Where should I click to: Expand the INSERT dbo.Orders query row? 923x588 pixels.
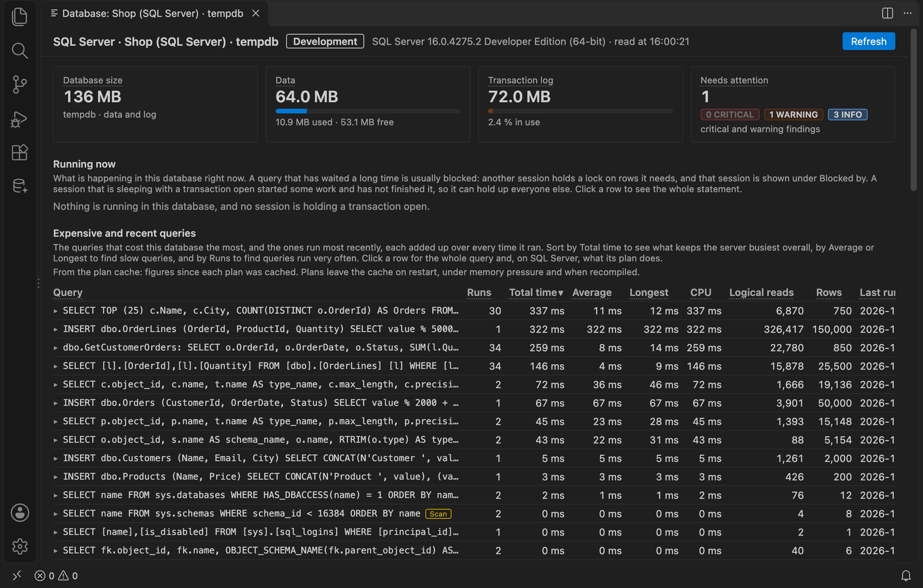point(474,403)
